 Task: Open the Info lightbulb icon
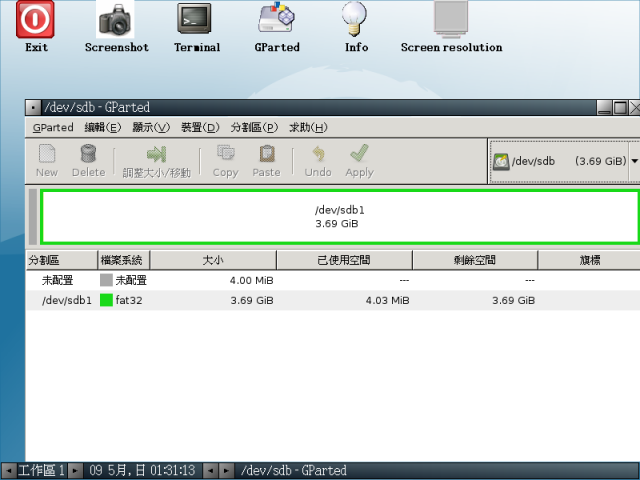coord(354,19)
